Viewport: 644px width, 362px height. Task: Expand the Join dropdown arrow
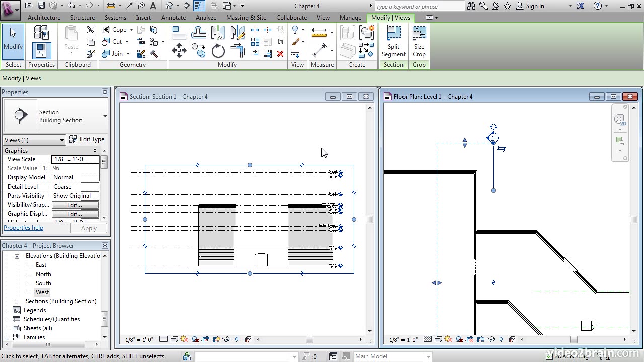tap(128, 54)
